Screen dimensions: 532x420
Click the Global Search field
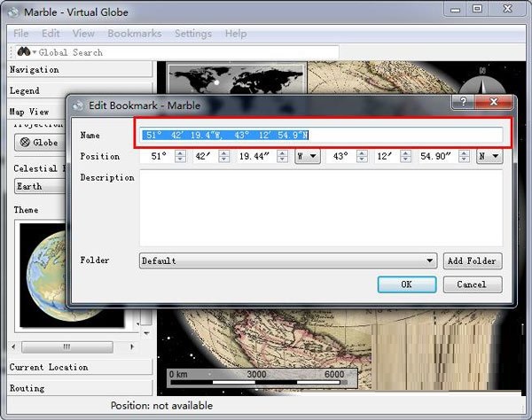(x=188, y=52)
